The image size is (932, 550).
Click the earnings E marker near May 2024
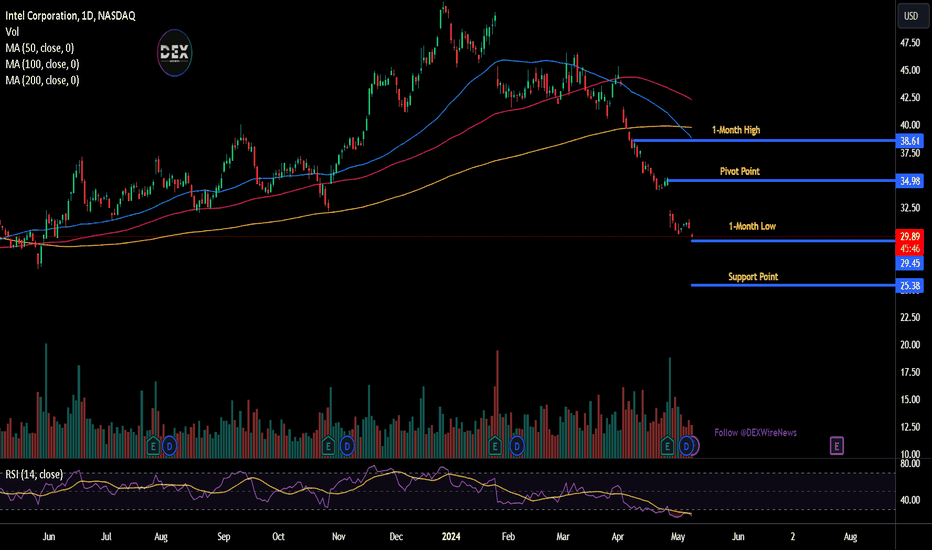tap(667, 445)
